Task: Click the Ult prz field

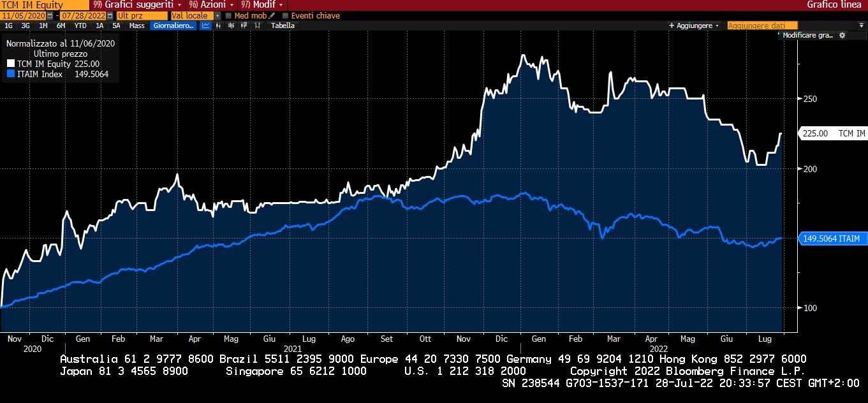Action: (142, 15)
